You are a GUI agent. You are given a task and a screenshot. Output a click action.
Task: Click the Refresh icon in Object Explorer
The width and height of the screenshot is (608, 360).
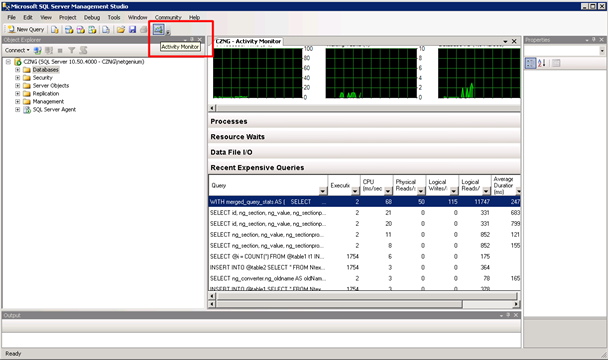[x=83, y=50]
